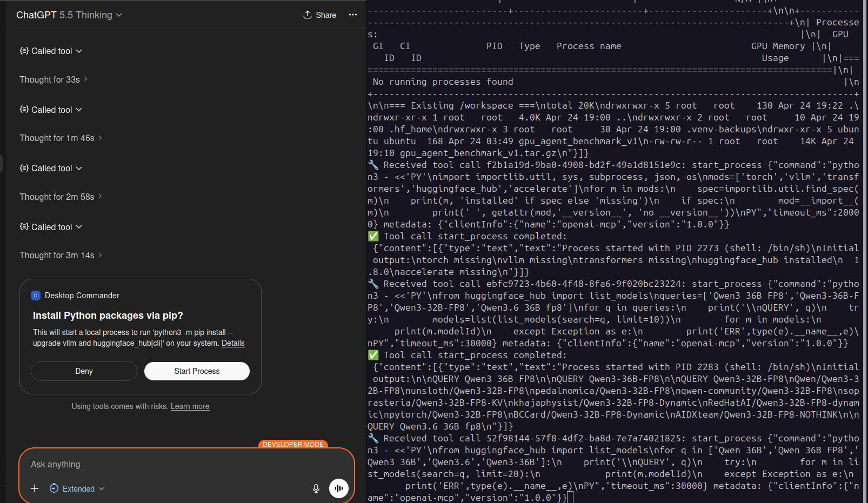
Task: Click the wrench icon beside tool call ebfc9723
Action: pyautogui.click(x=373, y=284)
